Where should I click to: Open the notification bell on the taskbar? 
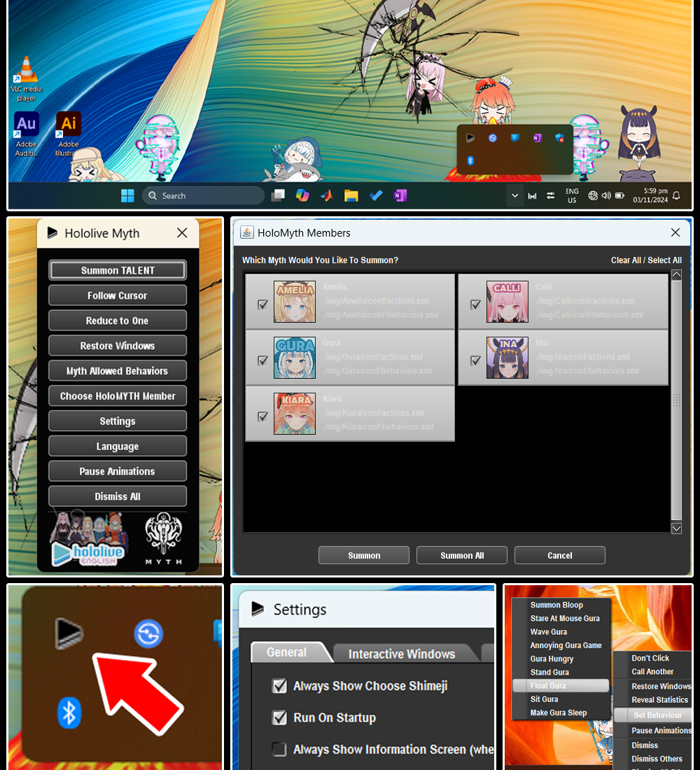coord(676,195)
